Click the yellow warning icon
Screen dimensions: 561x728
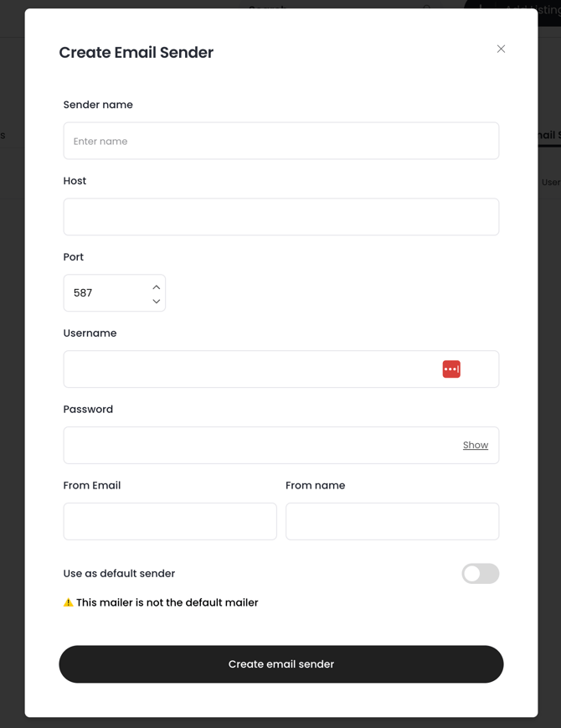pyautogui.click(x=69, y=602)
